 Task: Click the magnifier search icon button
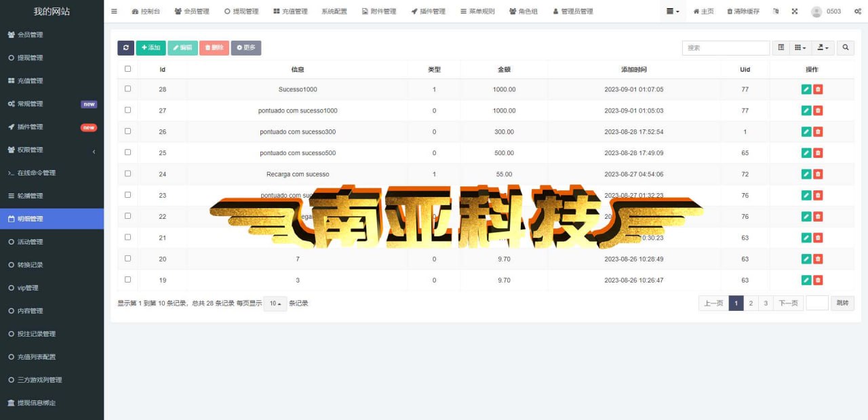(x=846, y=47)
